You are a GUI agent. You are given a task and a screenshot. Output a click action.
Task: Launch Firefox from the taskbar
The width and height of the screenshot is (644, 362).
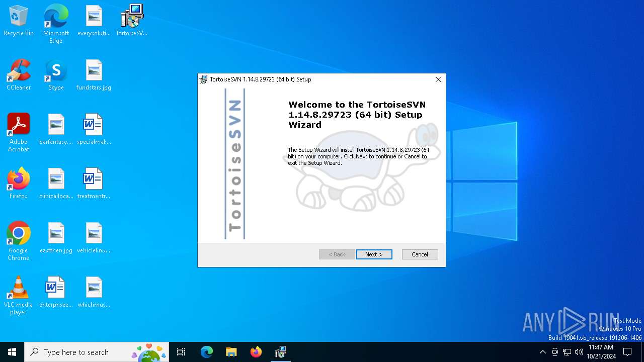[256, 352]
